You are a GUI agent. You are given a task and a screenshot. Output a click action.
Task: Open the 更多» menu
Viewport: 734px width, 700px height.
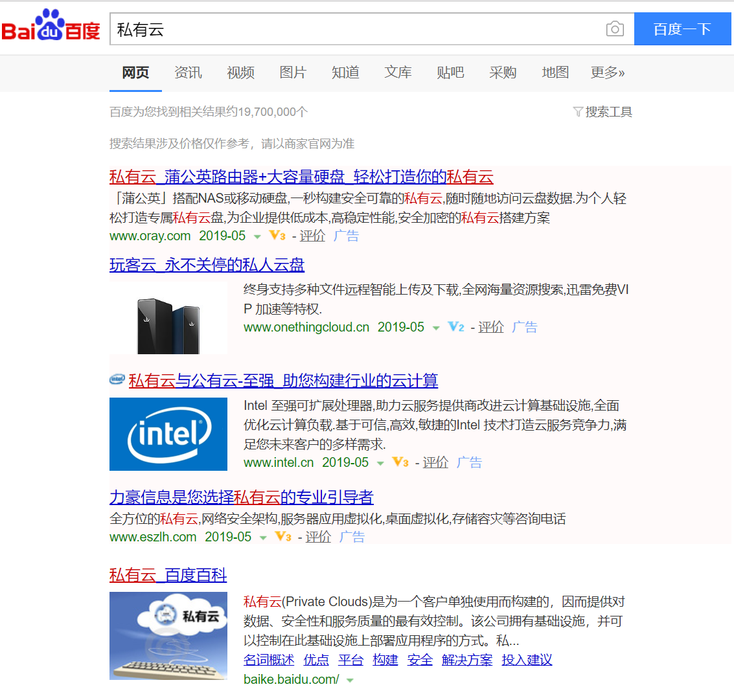pos(607,73)
